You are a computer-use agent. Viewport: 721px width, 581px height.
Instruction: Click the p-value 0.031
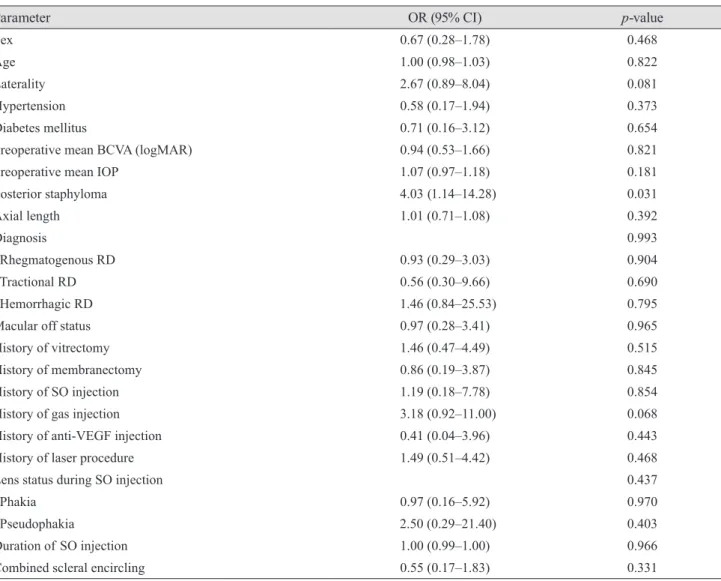[642, 194]
